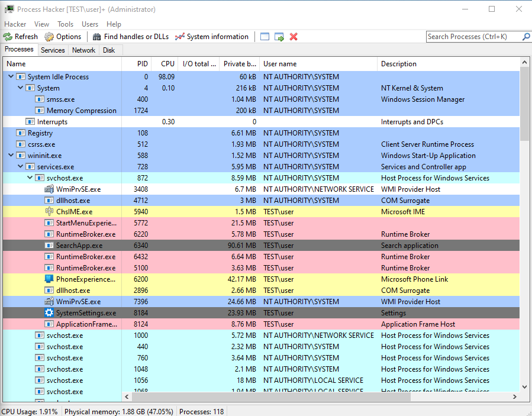Screen dimensions: 532x416
Task: Click the horizontal scrollbar left arrow
Action: pos(127,396)
